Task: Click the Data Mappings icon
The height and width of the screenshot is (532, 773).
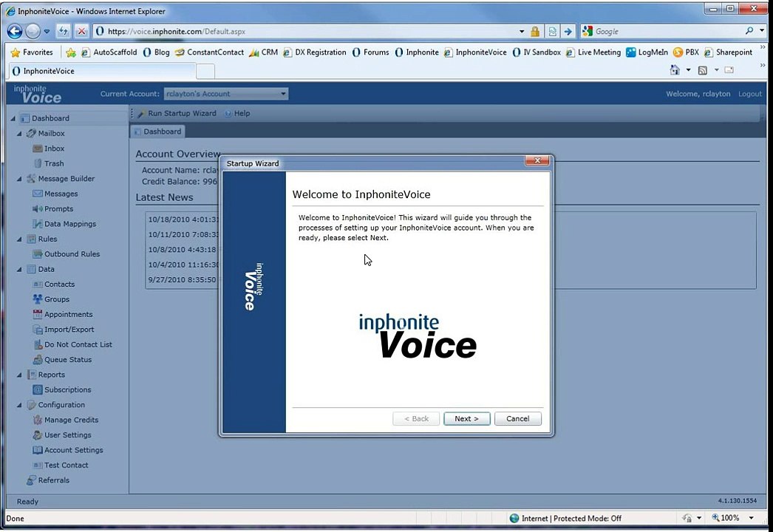Action: click(38, 224)
